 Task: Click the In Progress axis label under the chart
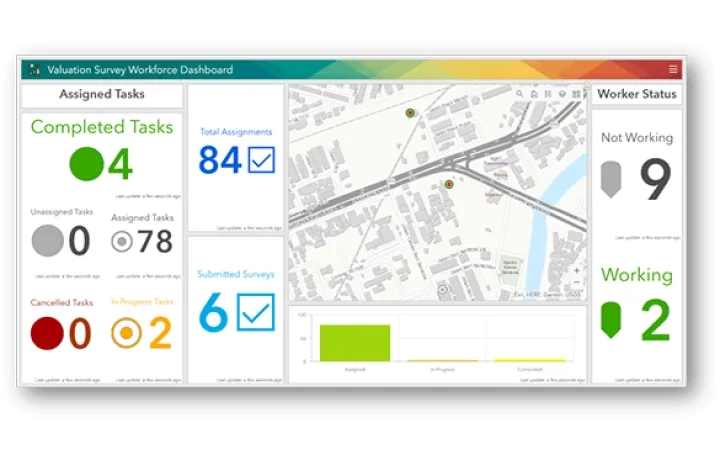click(x=442, y=369)
